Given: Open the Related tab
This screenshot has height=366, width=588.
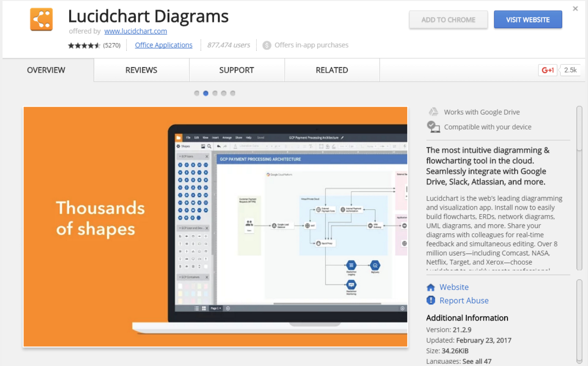Looking at the screenshot, I should [x=332, y=70].
